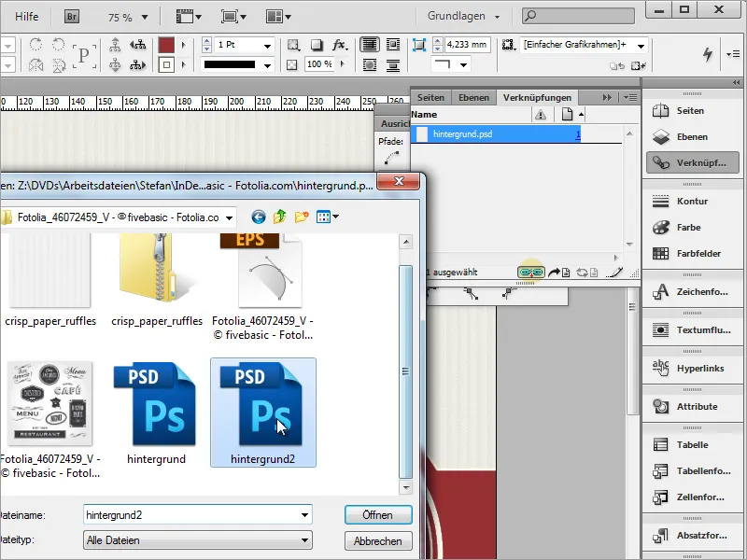Open the Hilfe menu
This screenshot has width=747, height=560.
click(27, 17)
